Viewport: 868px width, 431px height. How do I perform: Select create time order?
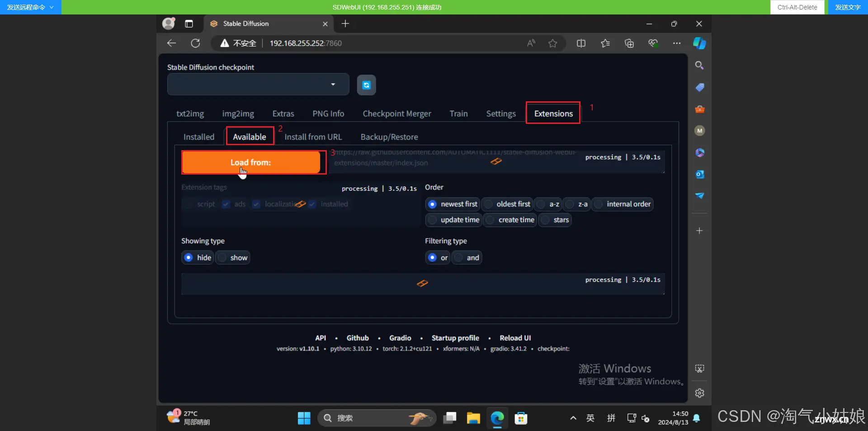tap(510, 220)
